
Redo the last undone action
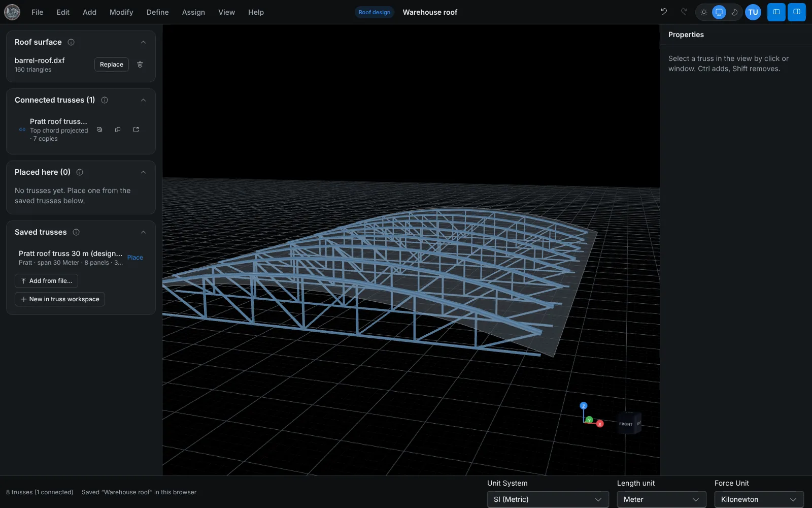pyautogui.click(x=684, y=12)
